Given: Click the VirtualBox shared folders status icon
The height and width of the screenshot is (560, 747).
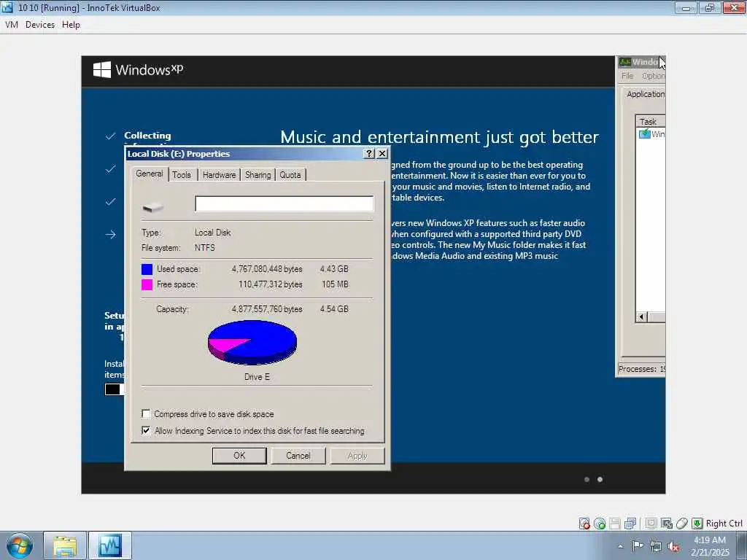Looking at the screenshot, I should (667, 524).
